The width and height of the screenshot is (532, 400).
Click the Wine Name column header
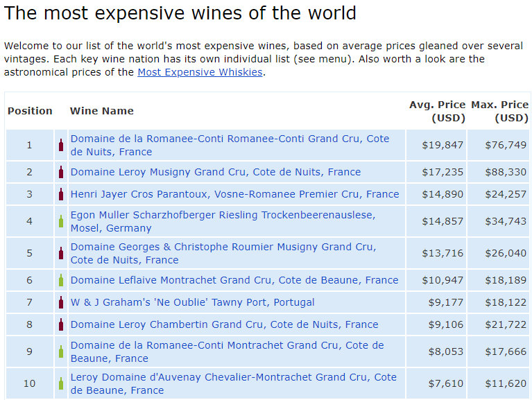pyautogui.click(x=102, y=111)
